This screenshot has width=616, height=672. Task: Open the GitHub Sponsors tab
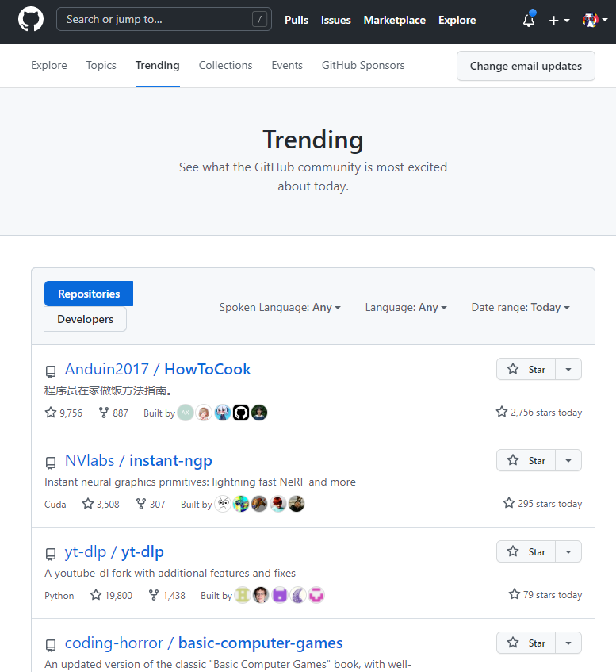click(363, 65)
